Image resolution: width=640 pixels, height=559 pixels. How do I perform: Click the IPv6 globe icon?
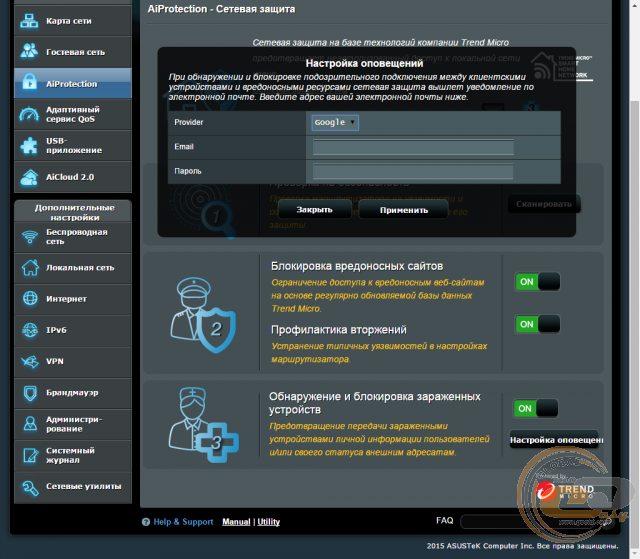click(x=30, y=330)
